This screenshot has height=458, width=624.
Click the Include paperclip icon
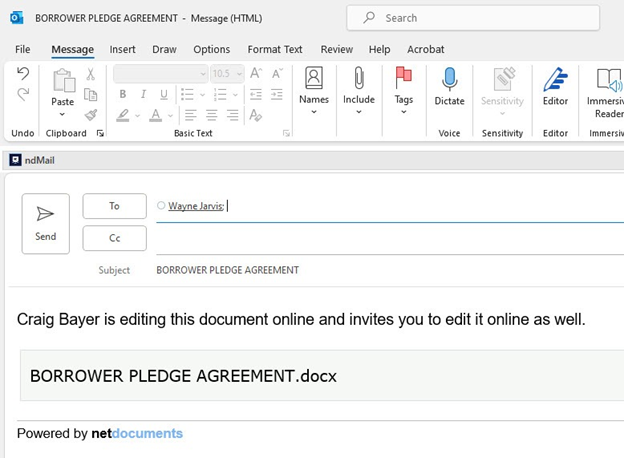(x=359, y=78)
